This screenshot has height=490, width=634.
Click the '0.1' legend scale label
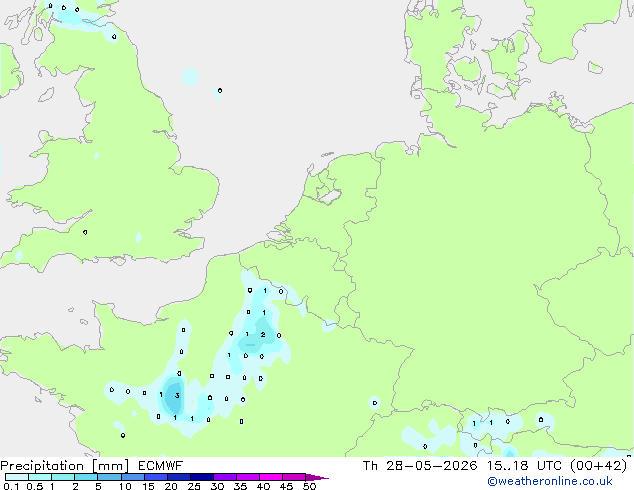coord(11,486)
